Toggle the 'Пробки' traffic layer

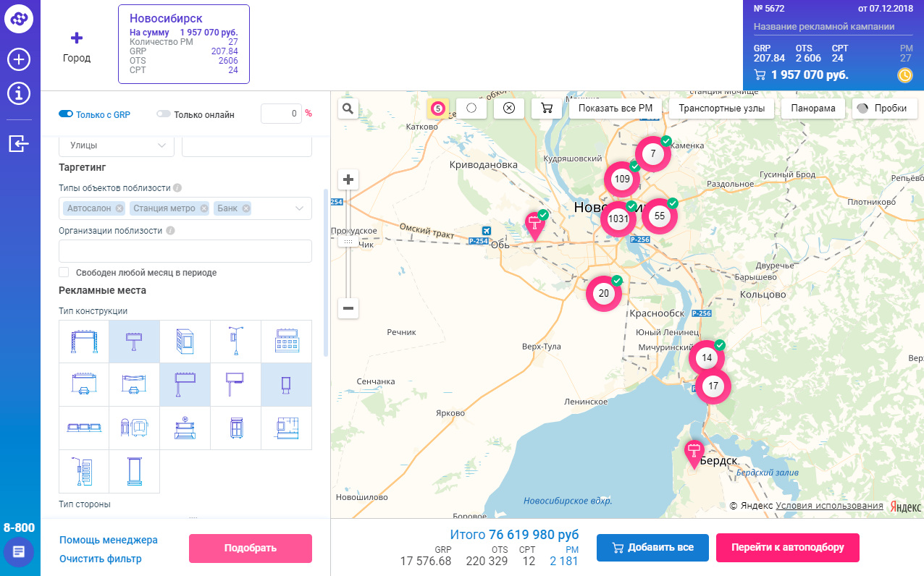tap(885, 109)
